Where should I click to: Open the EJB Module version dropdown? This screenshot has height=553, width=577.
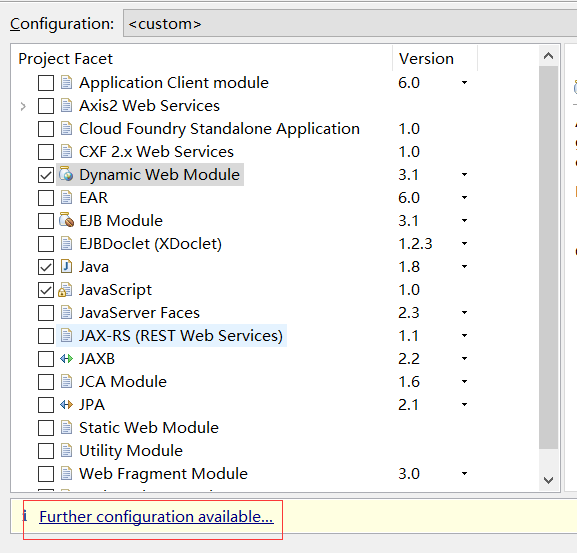tap(464, 220)
